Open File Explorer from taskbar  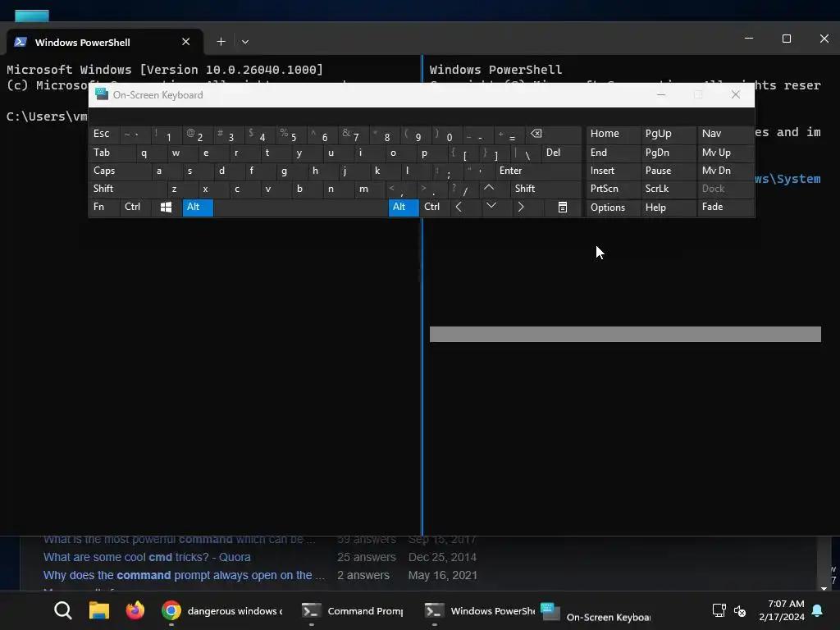tap(99, 610)
